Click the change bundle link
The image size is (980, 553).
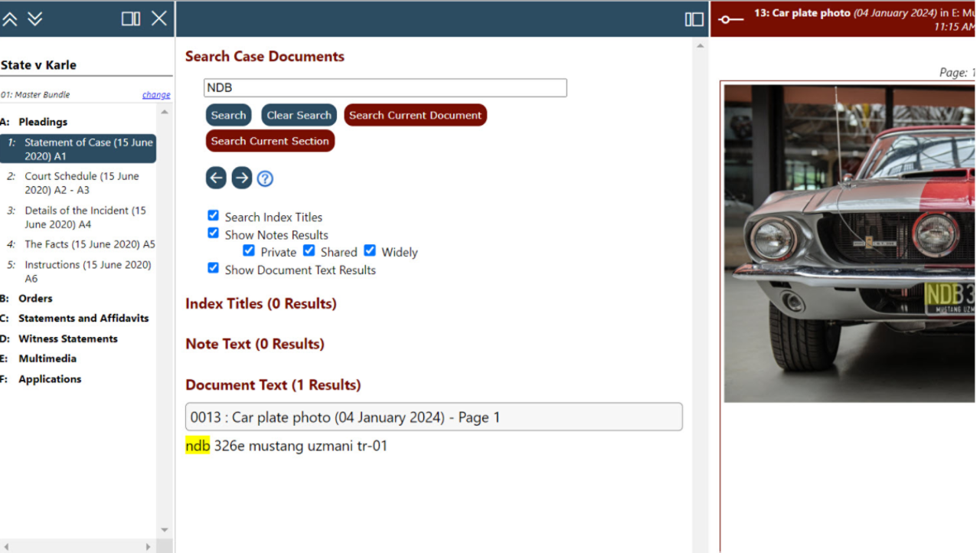point(156,95)
